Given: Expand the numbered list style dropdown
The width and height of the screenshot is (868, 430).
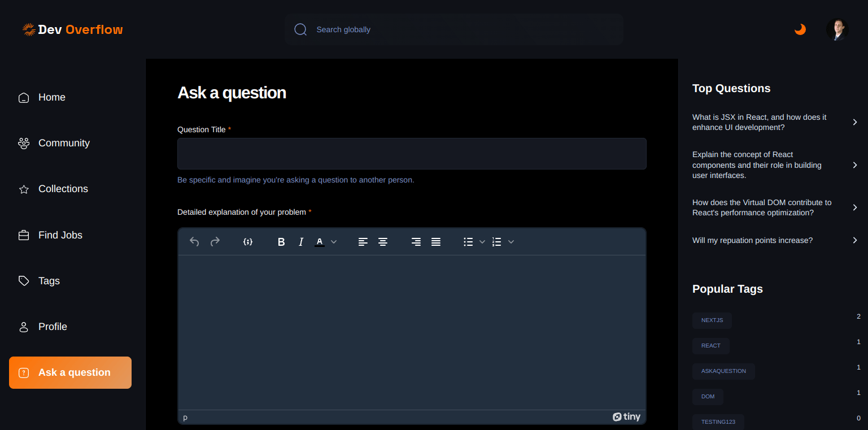Looking at the screenshot, I should 511,242.
